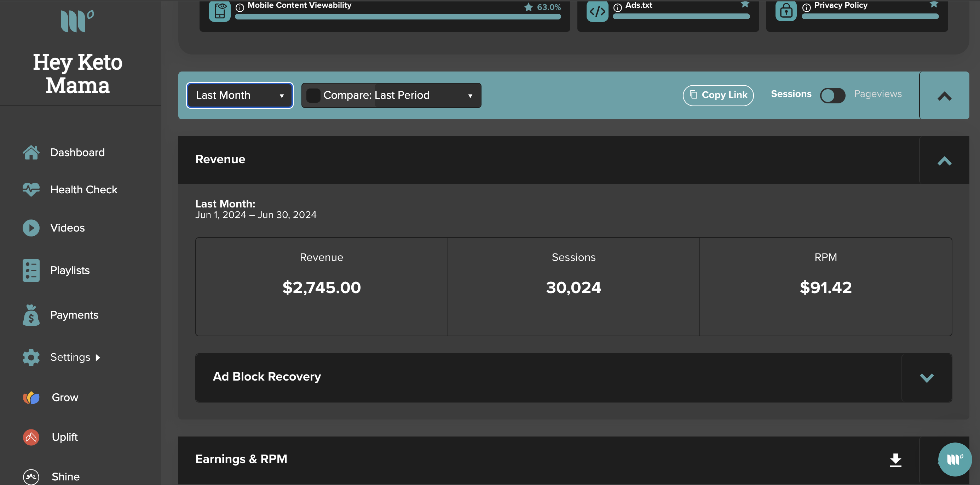The image size is (980, 485).
Task: Open Grow from the sidebar
Action: point(65,398)
